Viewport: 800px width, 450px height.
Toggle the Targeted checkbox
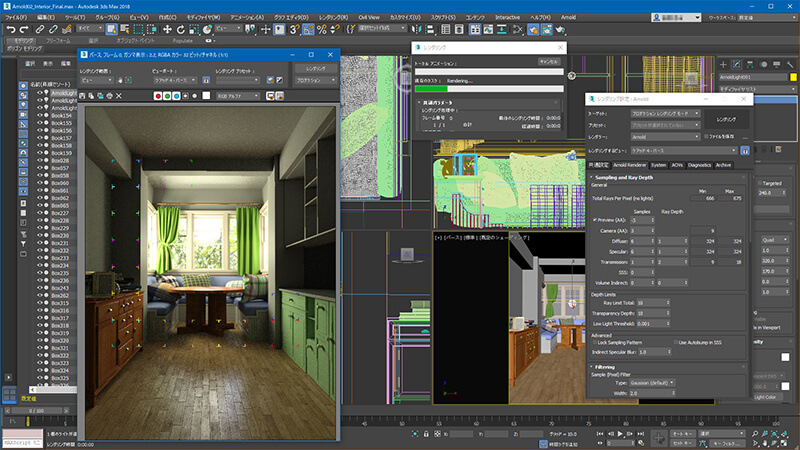pyautogui.click(x=760, y=183)
